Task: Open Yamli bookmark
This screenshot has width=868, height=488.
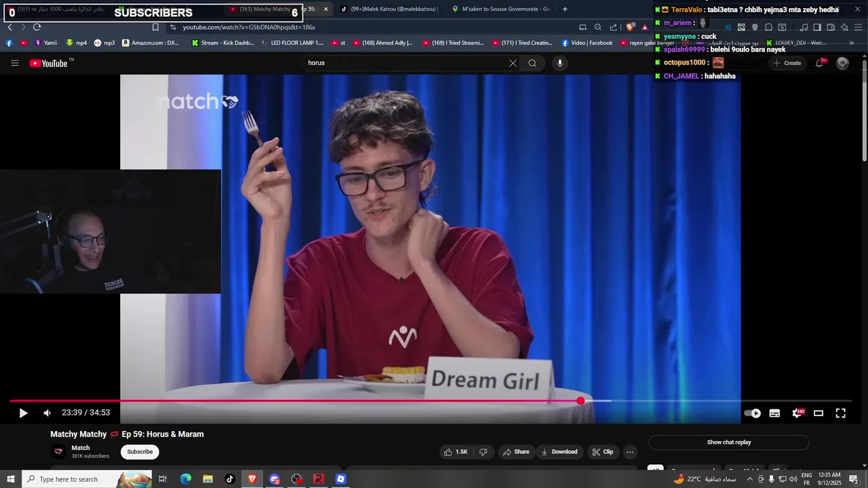Action: (45, 43)
